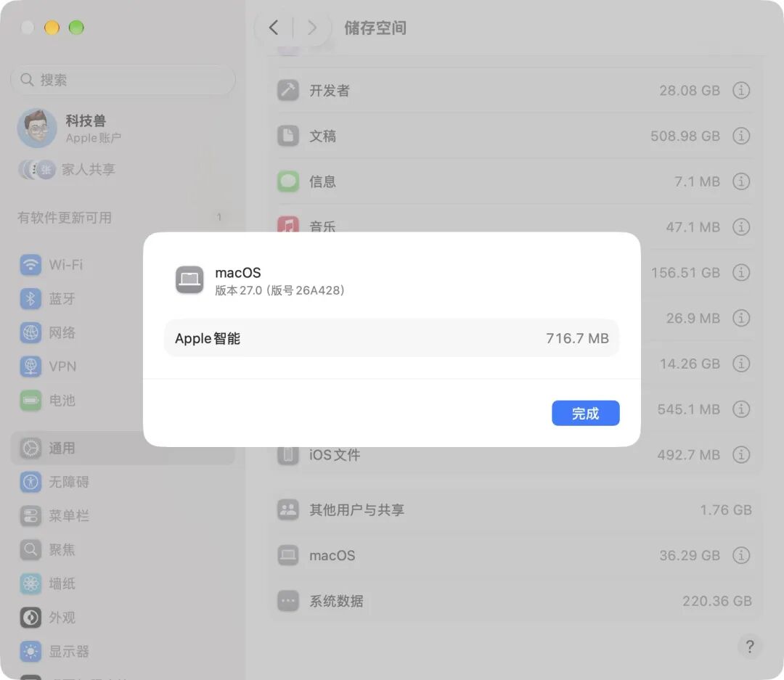
Task: Click the 系统数据 ellipsis icon
Action: (x=288, y=600)
